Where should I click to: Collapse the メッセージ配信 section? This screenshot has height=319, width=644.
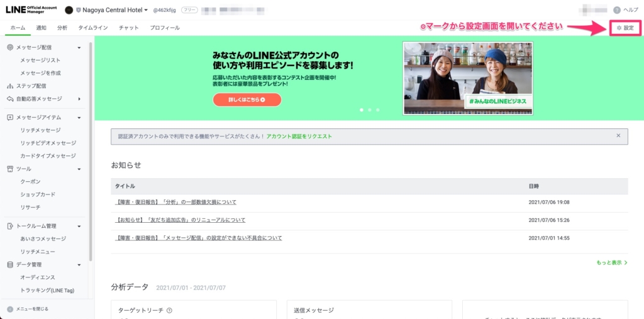pos(79,48)
